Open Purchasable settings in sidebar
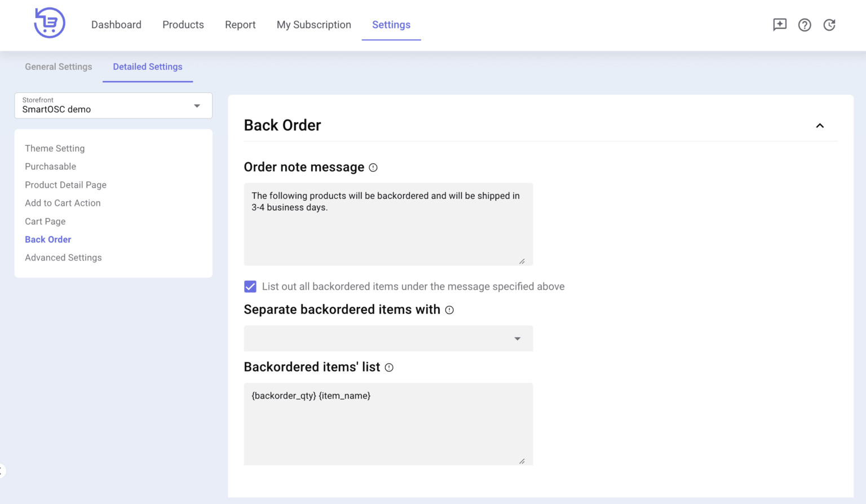The width and height of the screenshot is (866, 504). click(x=50, y=166)
